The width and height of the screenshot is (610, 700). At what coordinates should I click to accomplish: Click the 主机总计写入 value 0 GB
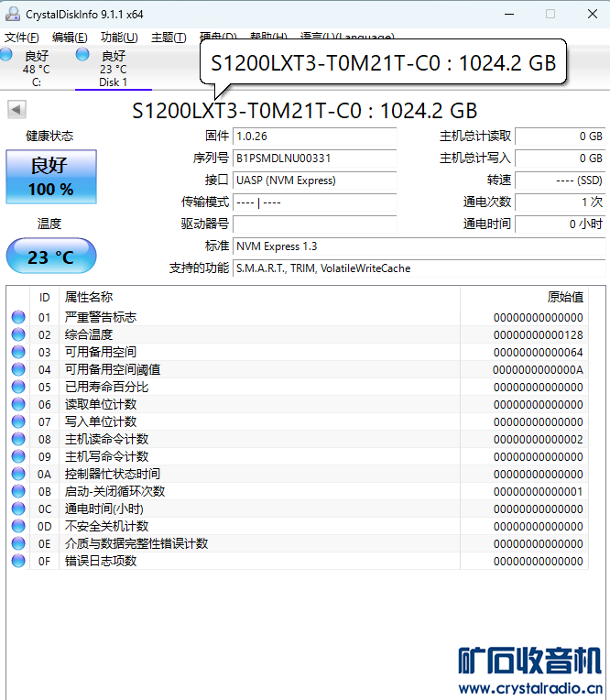(561, 158)
